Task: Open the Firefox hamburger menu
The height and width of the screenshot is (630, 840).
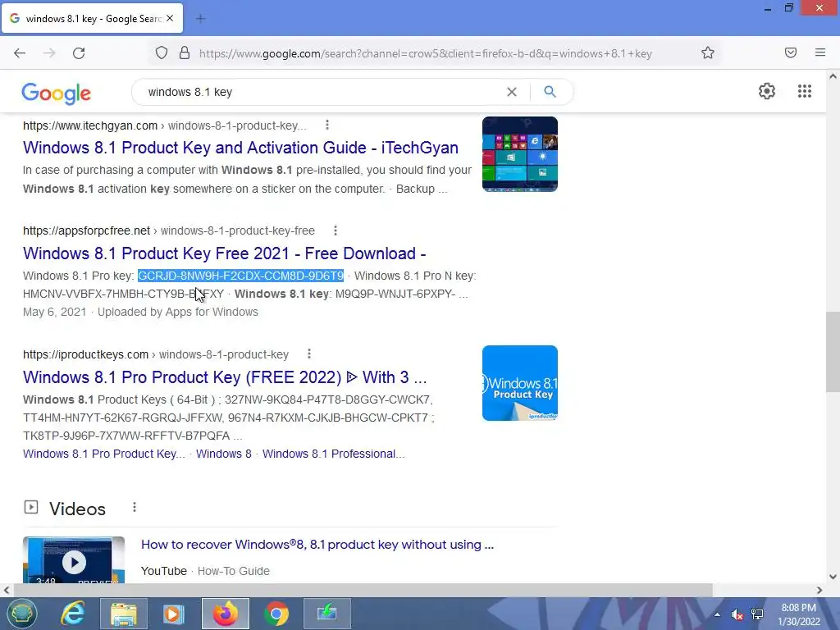Action: coord(820,52)
